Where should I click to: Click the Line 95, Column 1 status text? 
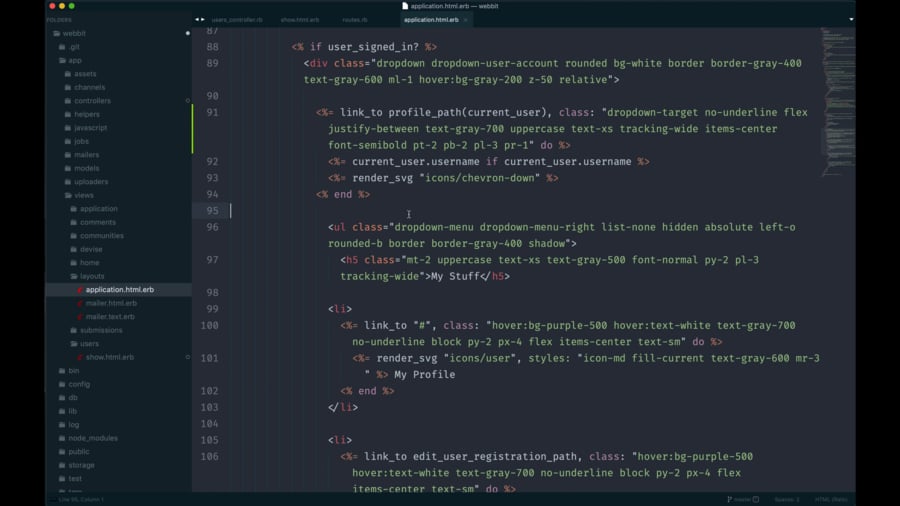click(81, 500)
